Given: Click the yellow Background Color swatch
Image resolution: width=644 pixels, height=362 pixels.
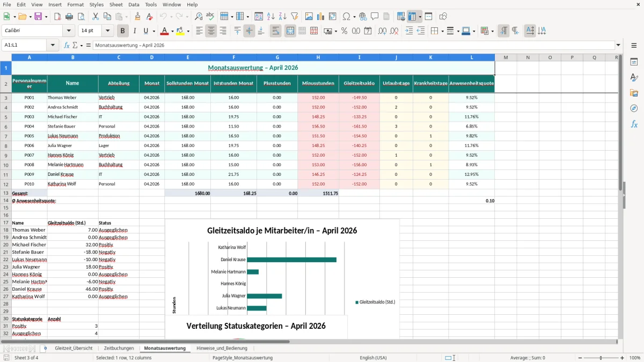Looking at the screenshot, I should (x=180, y=31).
